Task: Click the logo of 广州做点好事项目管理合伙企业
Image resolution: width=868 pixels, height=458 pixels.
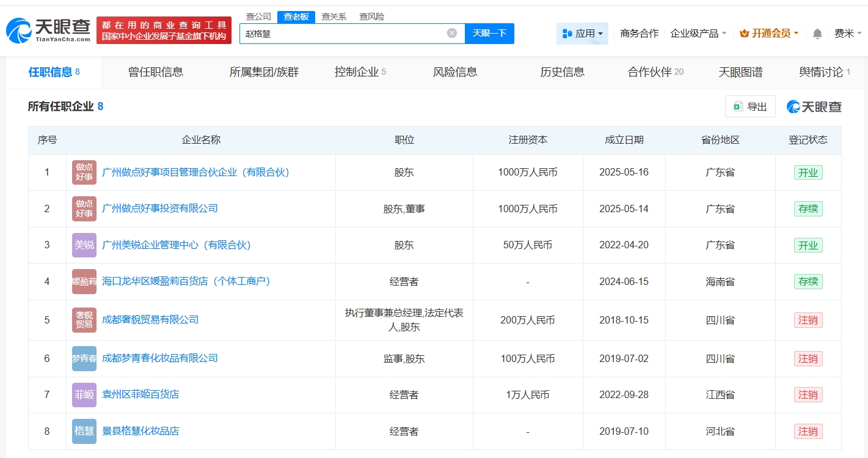Action: [x=84, y=172]
